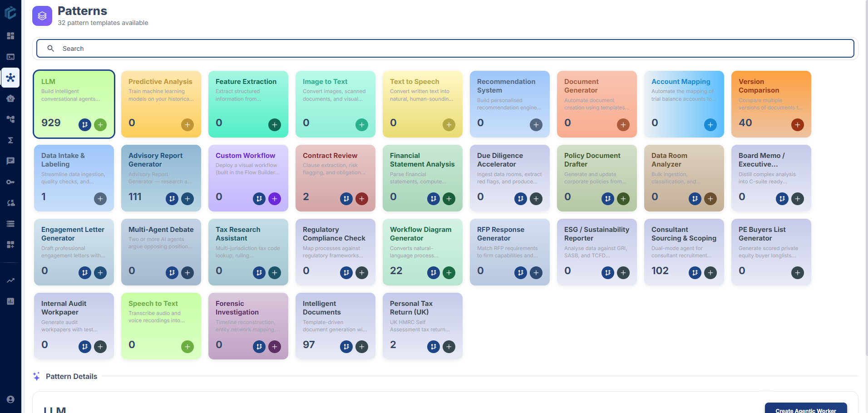Click the plus icon on Consultant Sourcing & Scoping card
Viewport: 868px width, 413px height.
click(710, 273)
